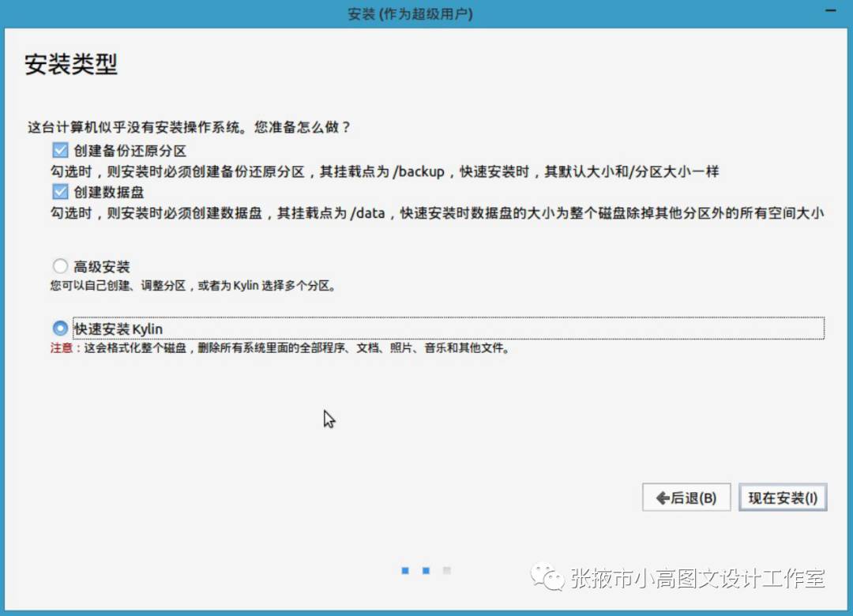Select the 高级安装 radio button
The width and height of the screenshot is (853, 616).
click(60, 266)
